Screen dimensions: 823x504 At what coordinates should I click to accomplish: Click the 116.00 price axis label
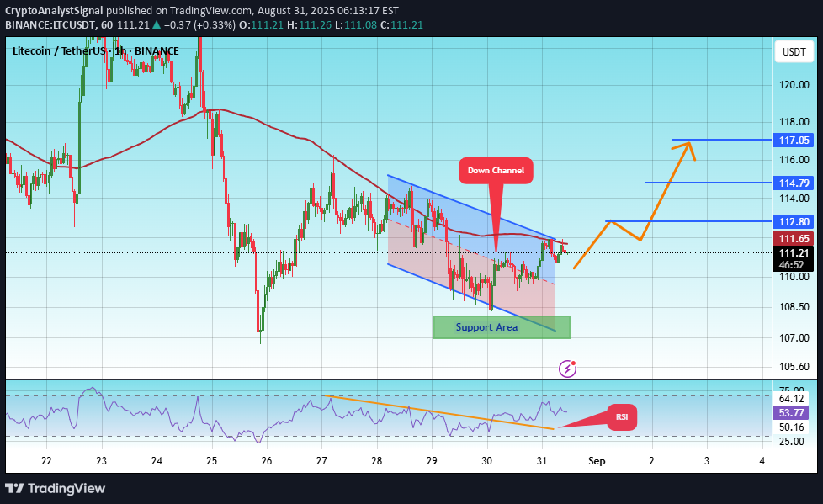coord(794,160)
